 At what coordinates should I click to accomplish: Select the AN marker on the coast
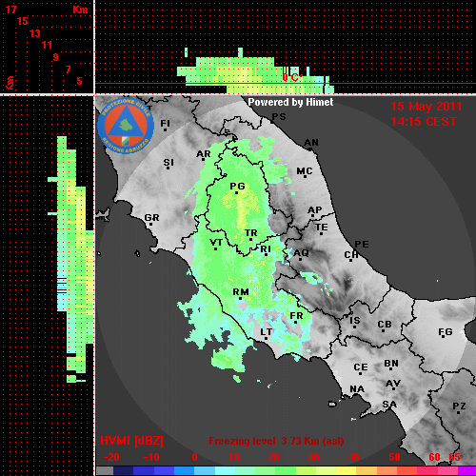[x=310, y=149]
